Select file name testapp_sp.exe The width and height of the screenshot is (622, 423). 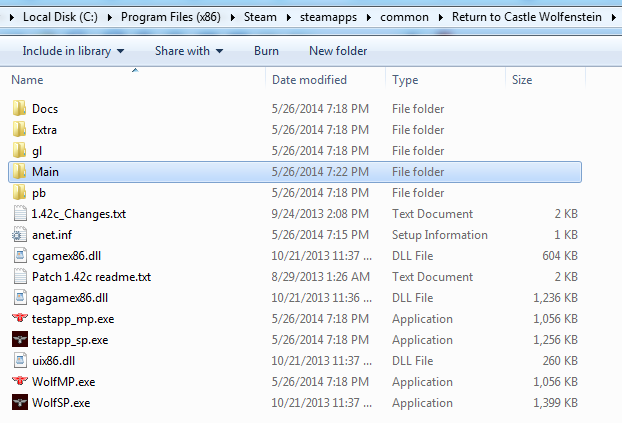tap(70, 340)
